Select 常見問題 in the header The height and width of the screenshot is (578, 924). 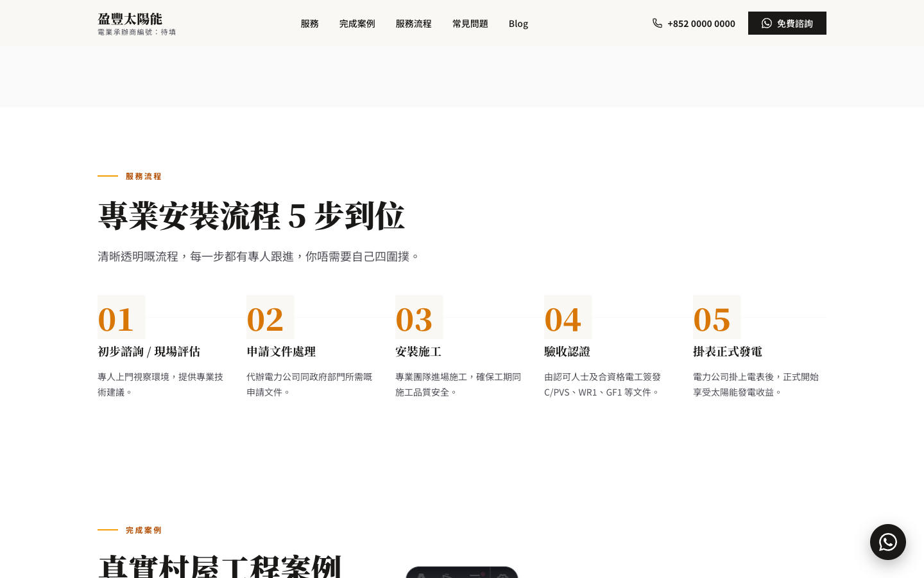[x=470, y=23]
